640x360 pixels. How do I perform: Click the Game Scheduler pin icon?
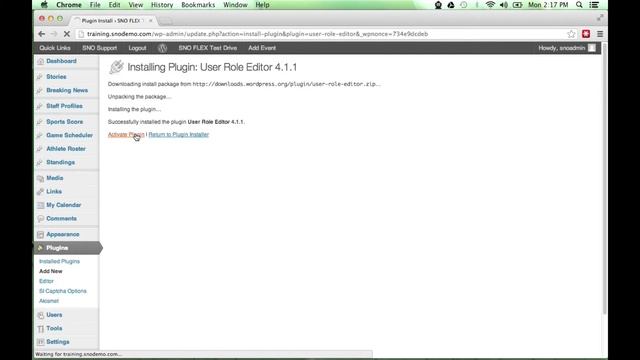click(40, 136)
